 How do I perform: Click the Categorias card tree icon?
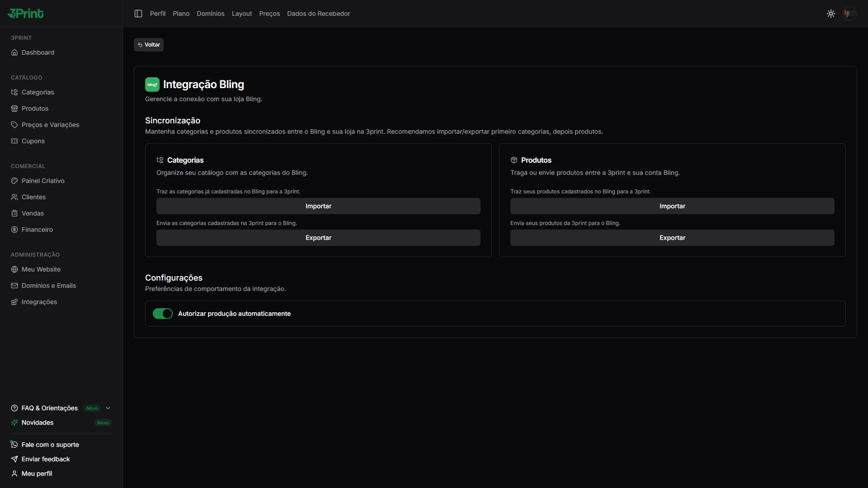[160, 160]
